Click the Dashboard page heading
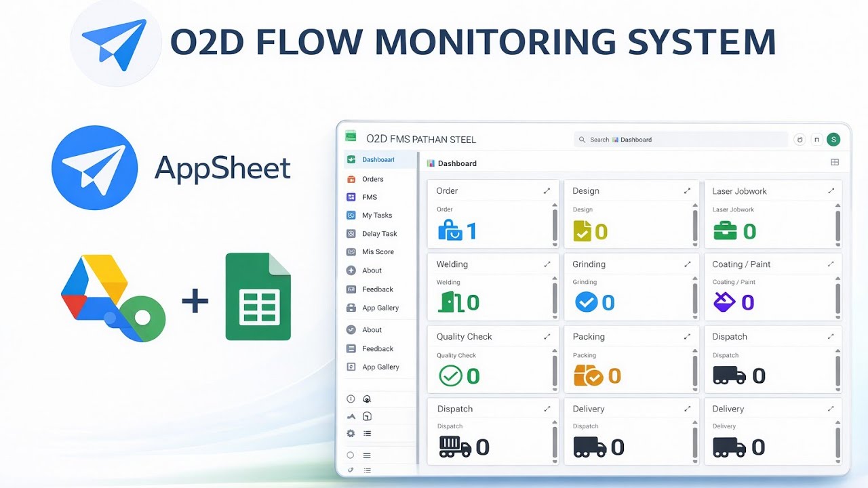 pyautogui.click(x=457, y=163)
